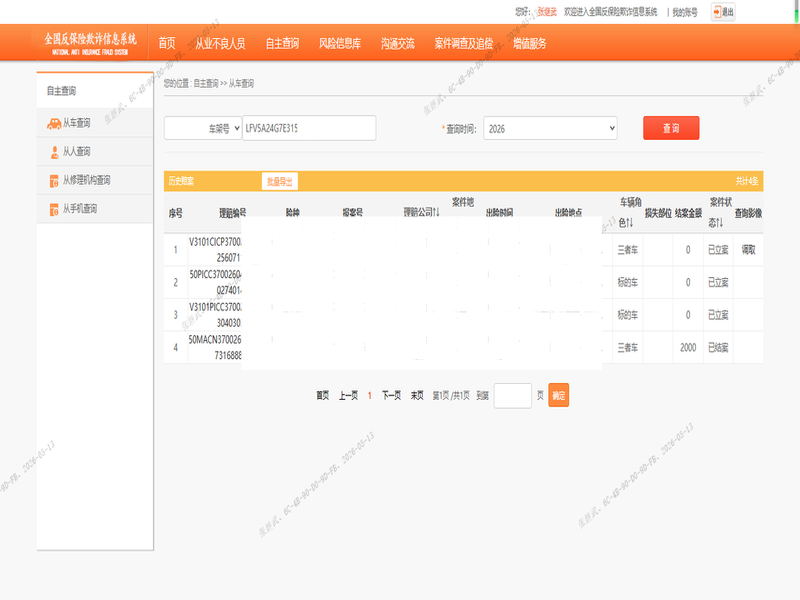Click the logout arrow icon at top right
The height and width of the screenshot is (600, 800).
717,12
